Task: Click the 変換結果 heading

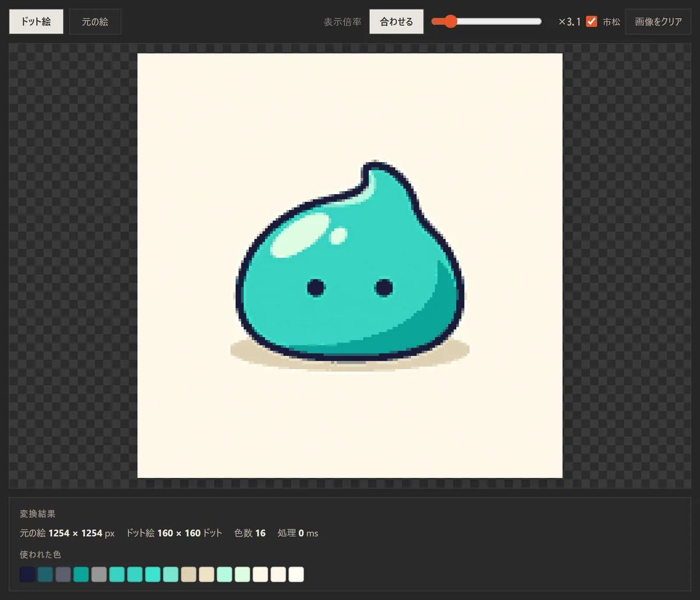Action: (x=38, y=514)
